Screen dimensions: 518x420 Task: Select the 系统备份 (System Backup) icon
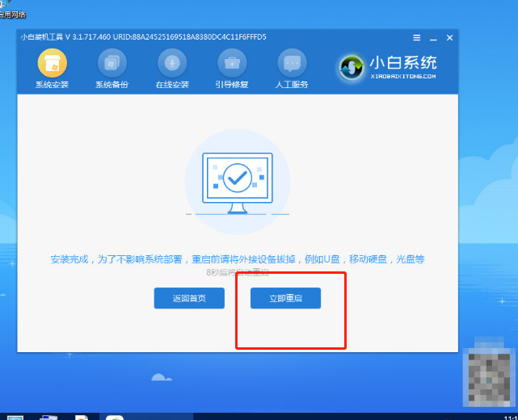click(112, 63)
